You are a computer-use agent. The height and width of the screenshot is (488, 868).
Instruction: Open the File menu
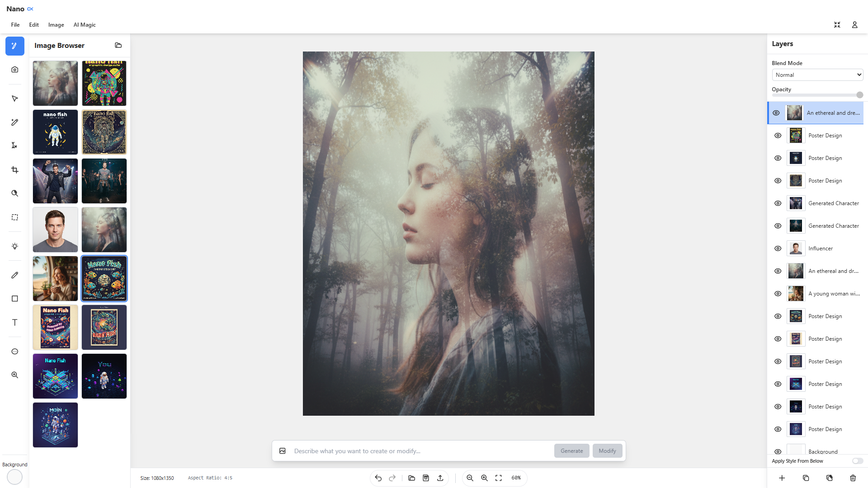tap(15, 25)
